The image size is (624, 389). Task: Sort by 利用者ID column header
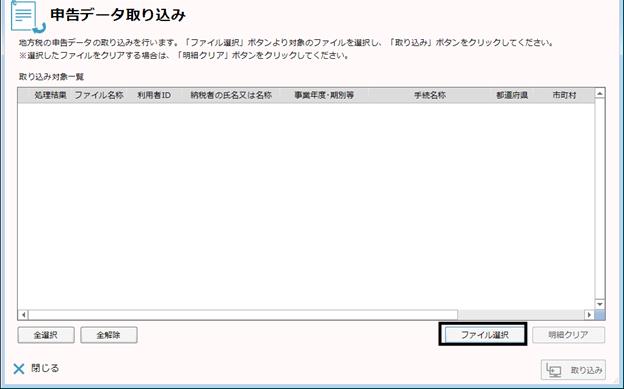(x=154, y=95)
